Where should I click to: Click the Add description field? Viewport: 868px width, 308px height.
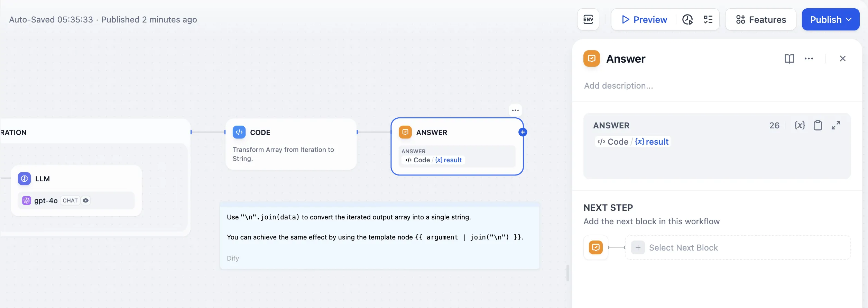point(618,86)
